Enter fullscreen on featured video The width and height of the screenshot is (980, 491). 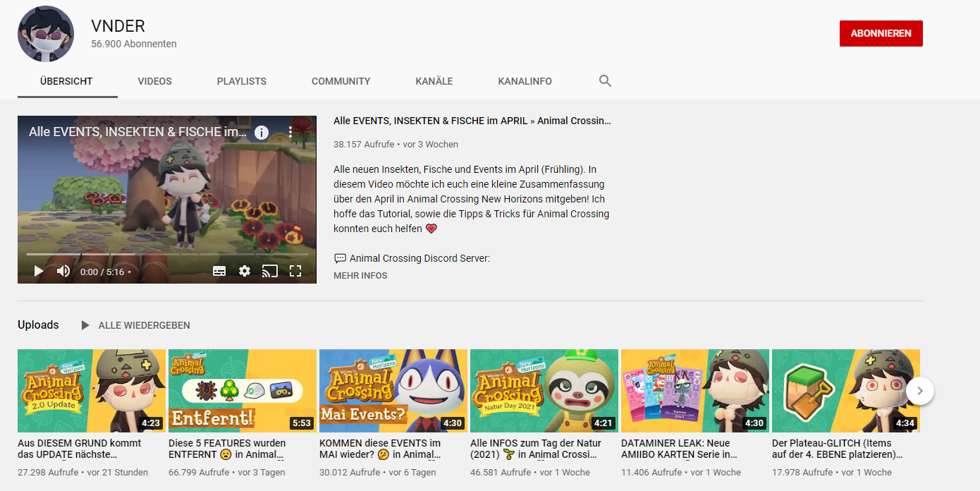(295, 271)
